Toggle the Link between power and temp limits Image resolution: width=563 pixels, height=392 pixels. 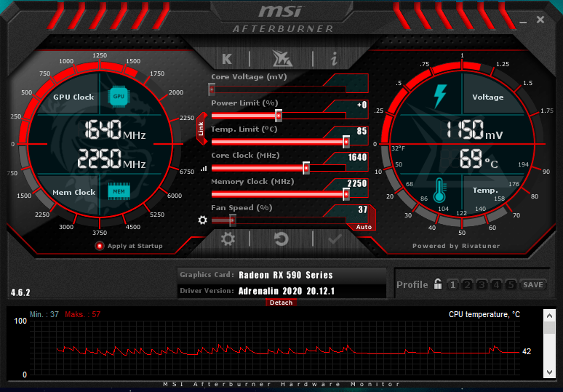201,129
